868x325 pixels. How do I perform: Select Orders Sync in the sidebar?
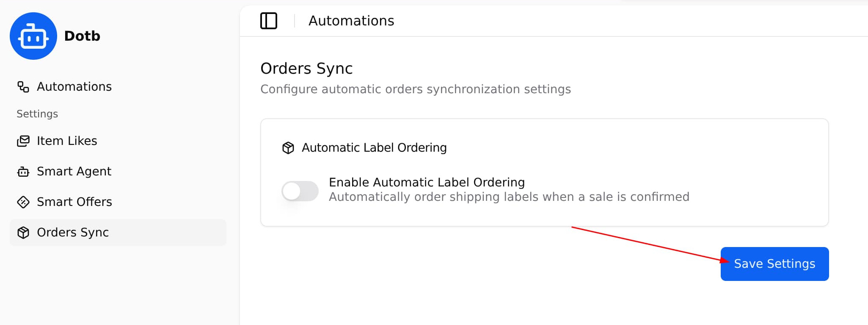click(73, 233)
